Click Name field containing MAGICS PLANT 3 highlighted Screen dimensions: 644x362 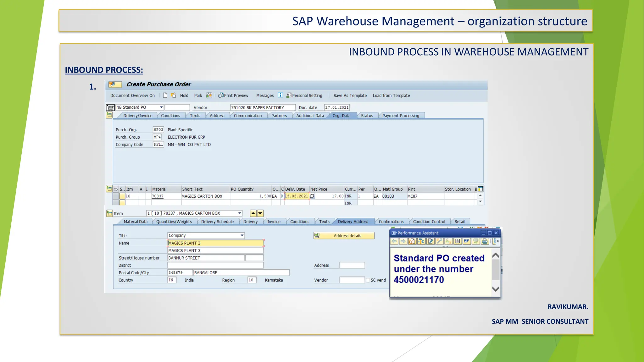[215, 243]
